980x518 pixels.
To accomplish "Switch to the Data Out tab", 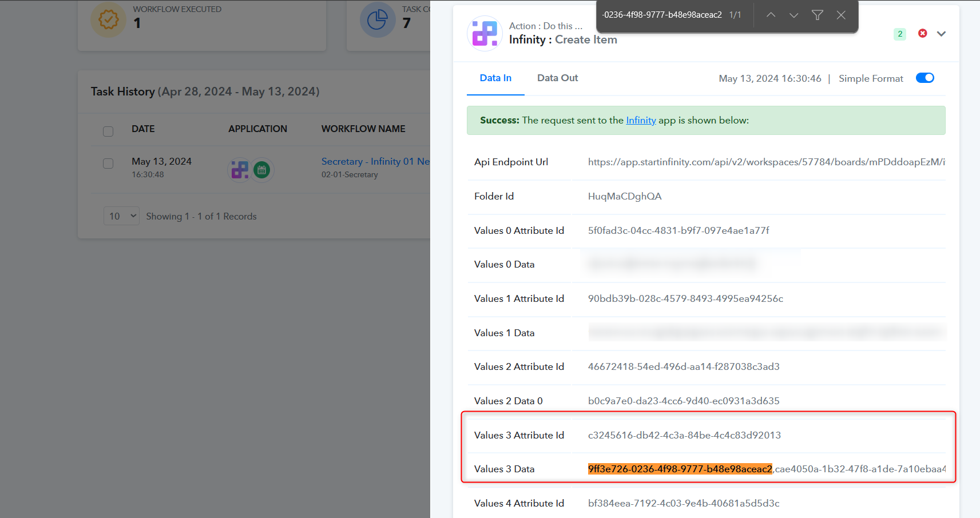I will click(x=558, y=78).
